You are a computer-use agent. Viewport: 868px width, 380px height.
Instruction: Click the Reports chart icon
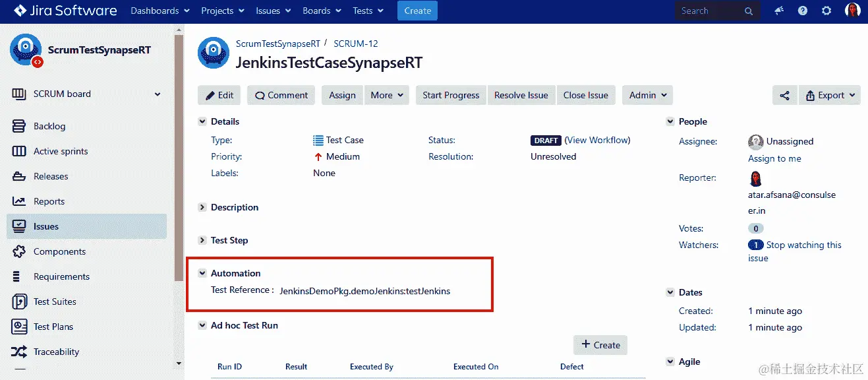coord(19,201)
